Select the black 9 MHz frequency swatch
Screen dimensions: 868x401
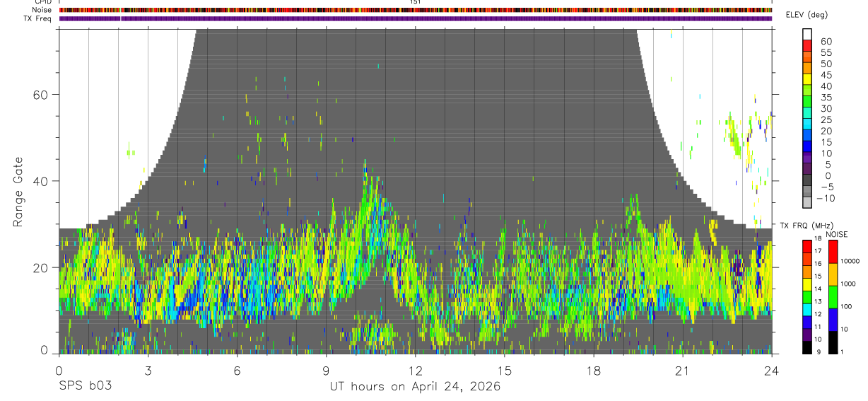pos(807,347)
